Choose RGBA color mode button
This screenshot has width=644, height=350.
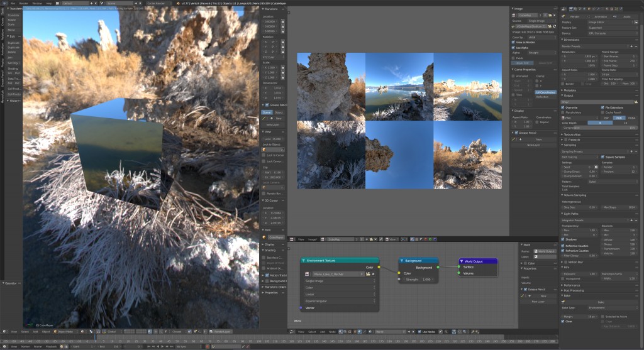tap(631, 118)
